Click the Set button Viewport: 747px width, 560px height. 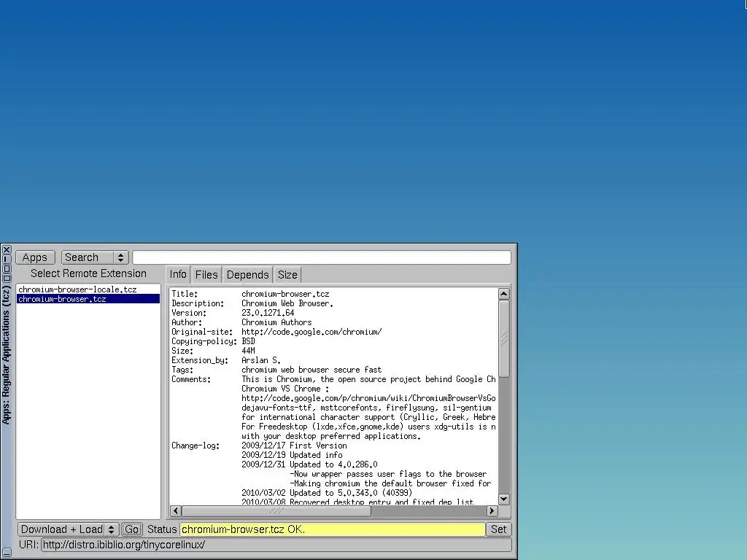499,529
